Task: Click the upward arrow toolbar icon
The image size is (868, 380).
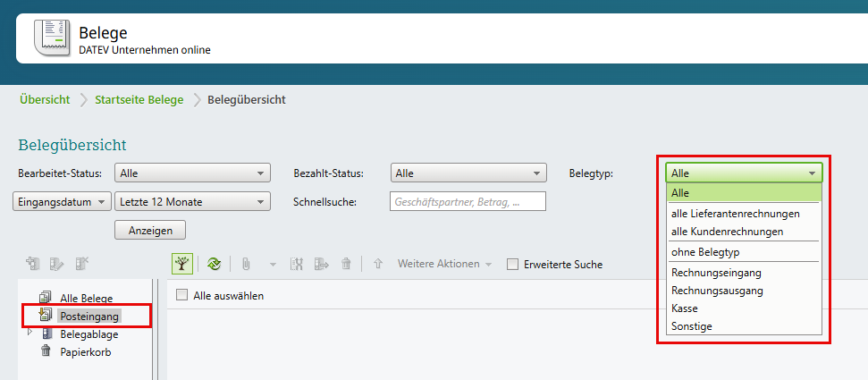Action: pos(378,264)
